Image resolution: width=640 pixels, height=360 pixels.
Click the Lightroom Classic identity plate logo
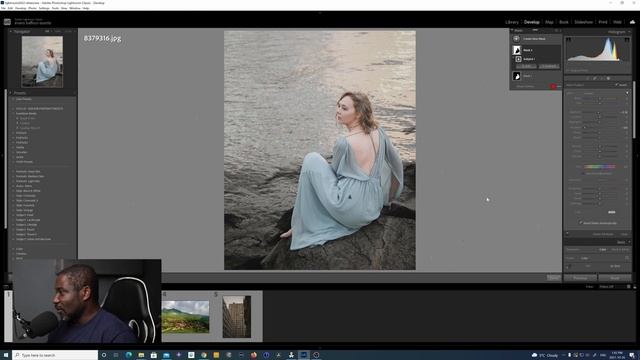coord(7,22)
